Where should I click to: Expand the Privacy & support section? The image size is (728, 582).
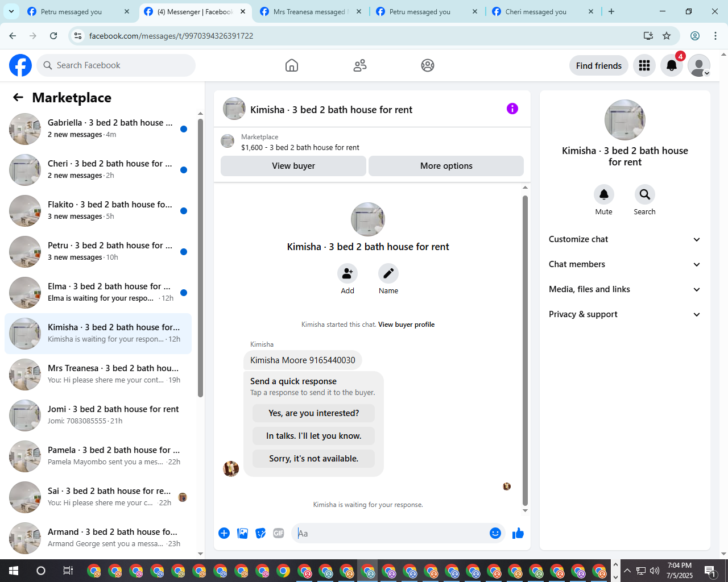(625, 314)
